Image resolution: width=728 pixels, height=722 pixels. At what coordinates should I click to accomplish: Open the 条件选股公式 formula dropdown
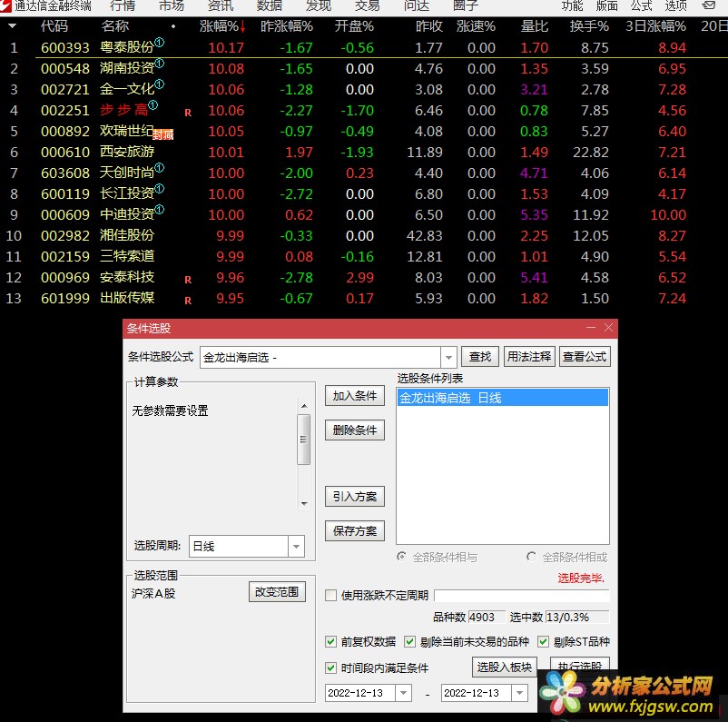pos(448,357)
